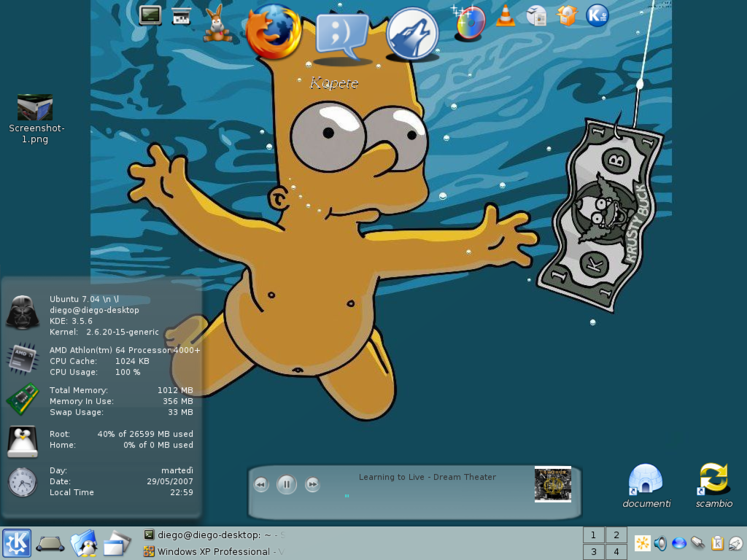
Task: Click the volume speaker tray icon
Action: click(x=661, y=543)
